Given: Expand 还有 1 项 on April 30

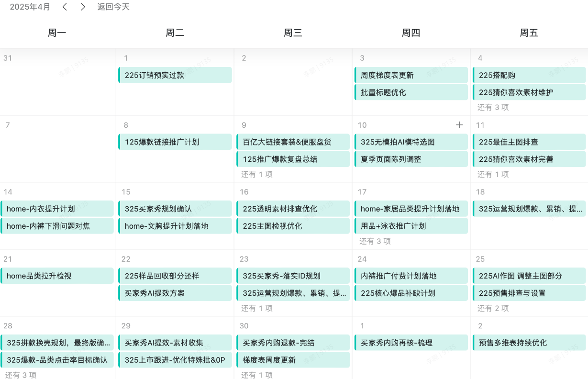Looking at the screenshot, I should tap(257, 375).
